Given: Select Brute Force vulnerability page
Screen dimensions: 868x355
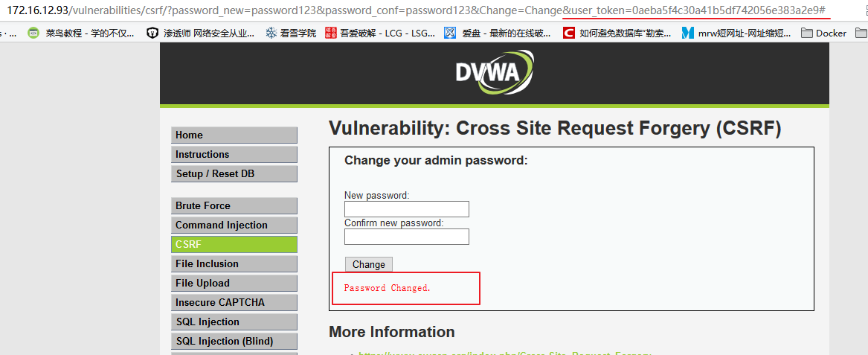Looking at the screenshot, I should tap(234, 205).
